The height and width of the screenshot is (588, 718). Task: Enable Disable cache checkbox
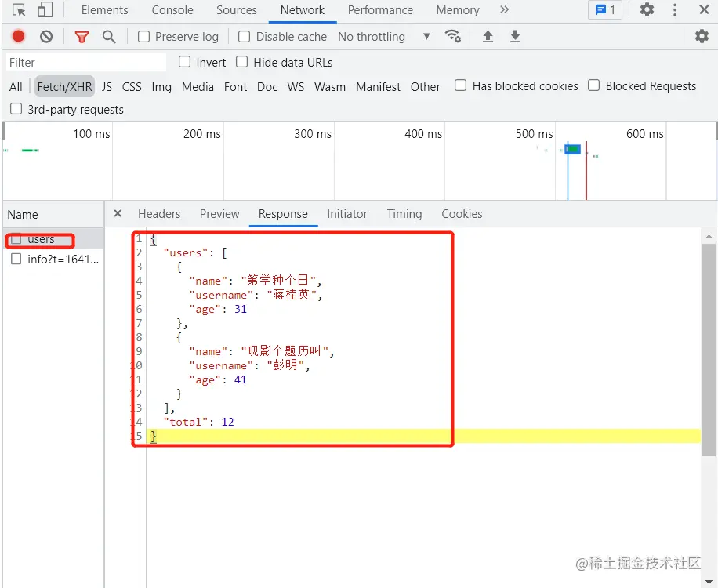pyautogui.click(x=244, y=37)
